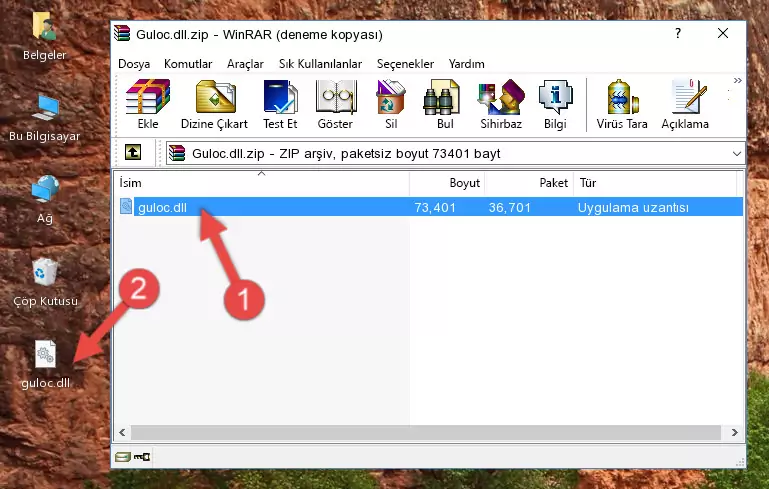Screen dimensions: 769x489
Task: Click the horizontal scrollbar right arrow
Action: coord(734,433)
